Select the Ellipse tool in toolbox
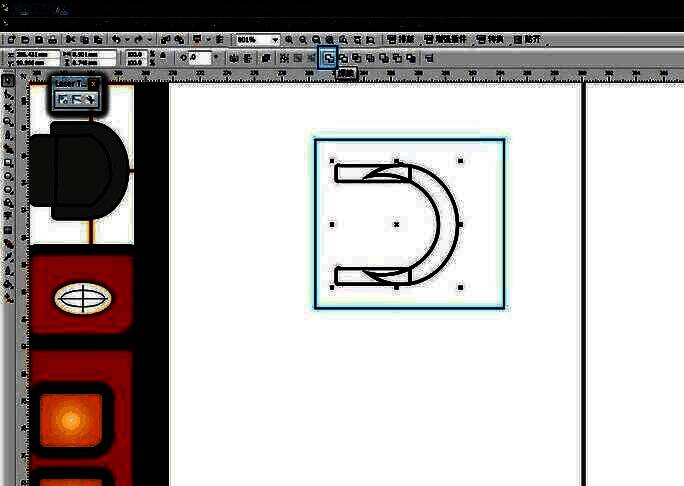The width and height of the screenshot is (684, 486). (x=7, y=174)
